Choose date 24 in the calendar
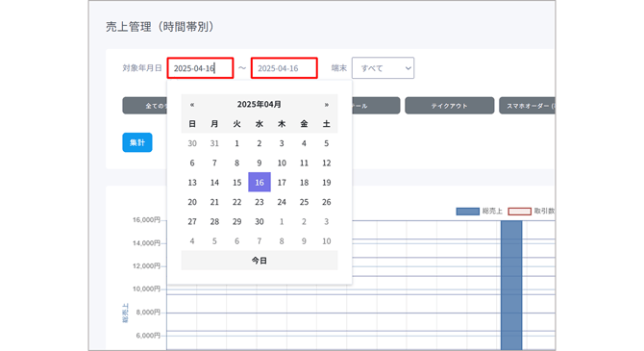 coord(282,202)
